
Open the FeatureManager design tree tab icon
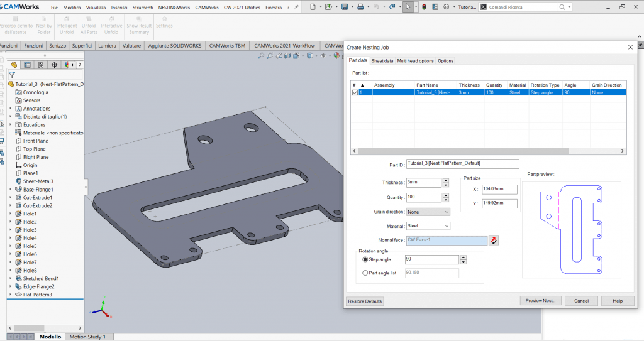pos(14,65)
